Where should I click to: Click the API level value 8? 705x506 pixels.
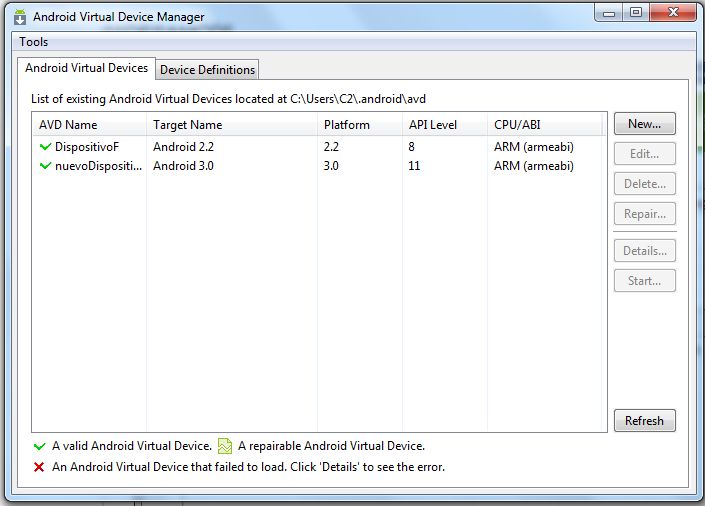[411, 147]
